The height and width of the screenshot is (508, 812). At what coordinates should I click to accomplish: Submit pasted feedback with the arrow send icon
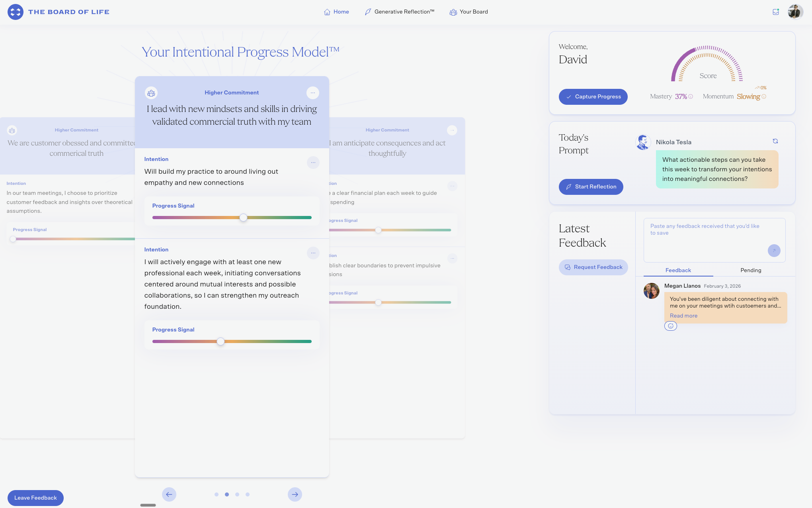pos(774,251)
